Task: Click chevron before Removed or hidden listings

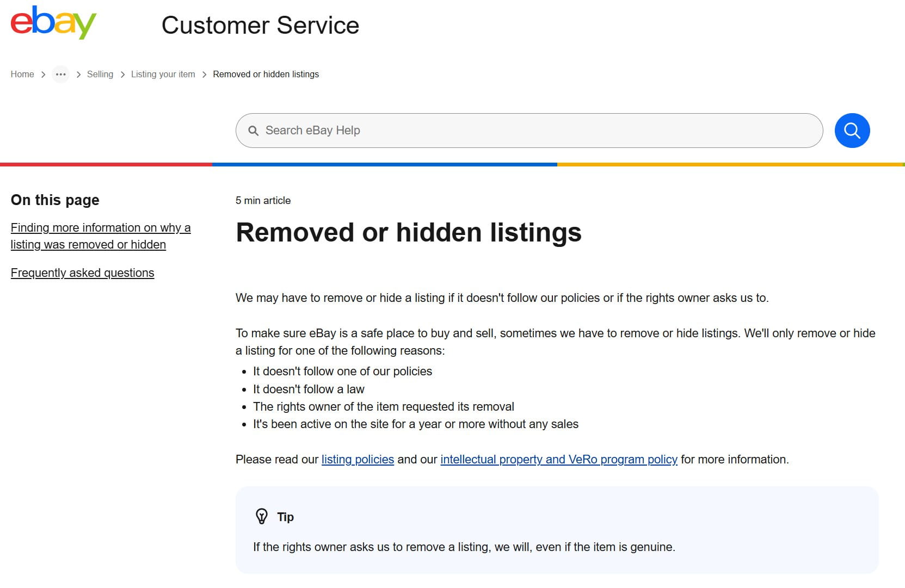Action: [204, 75]
